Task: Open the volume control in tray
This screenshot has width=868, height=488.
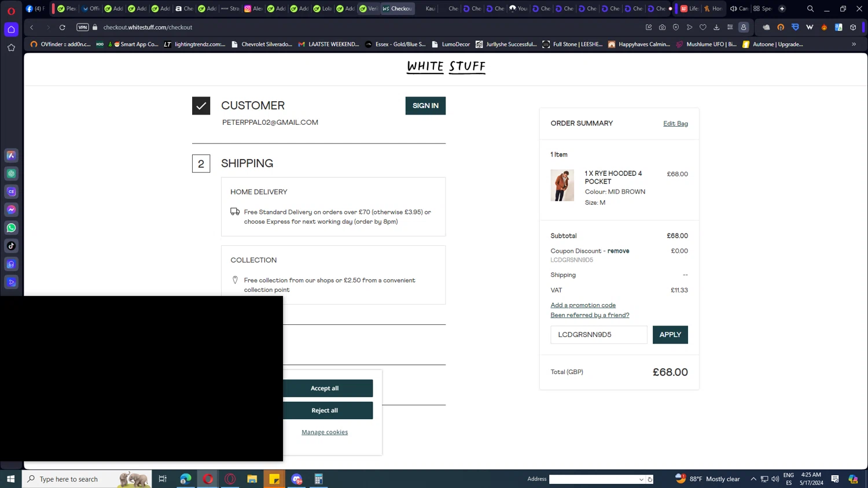Action: [x=775, y=479]
